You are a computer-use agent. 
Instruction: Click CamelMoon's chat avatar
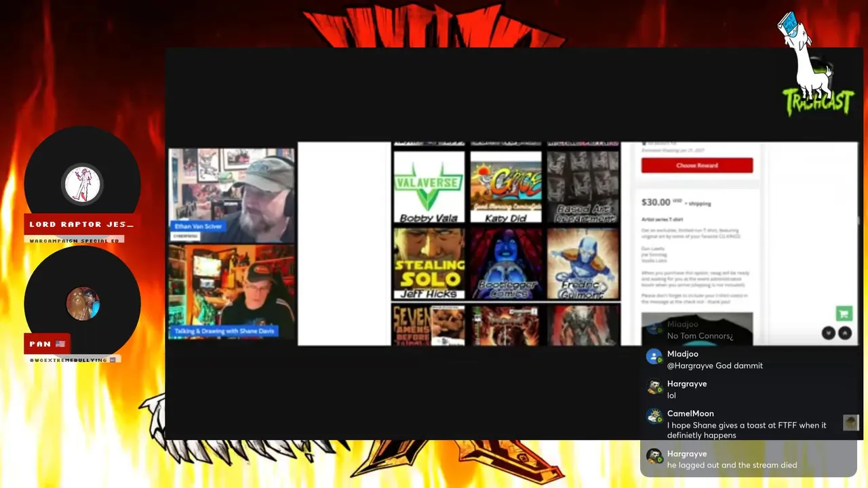[x=654, y=417]
